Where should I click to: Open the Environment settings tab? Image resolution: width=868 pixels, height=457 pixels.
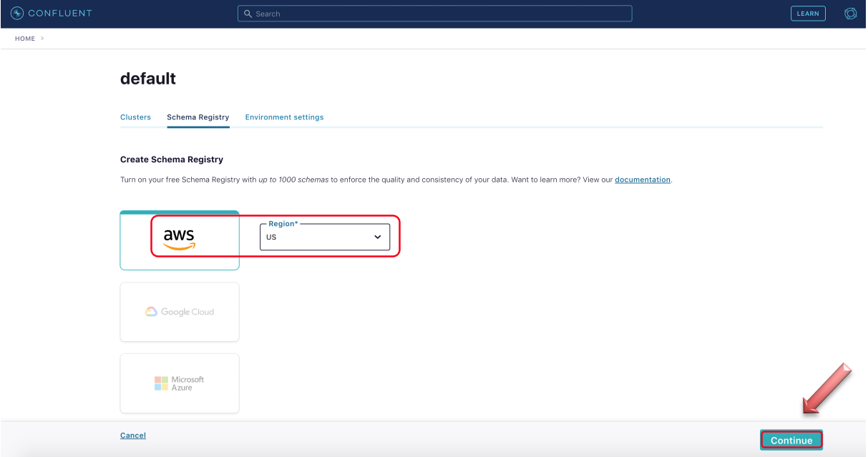[x=284, y=117]
